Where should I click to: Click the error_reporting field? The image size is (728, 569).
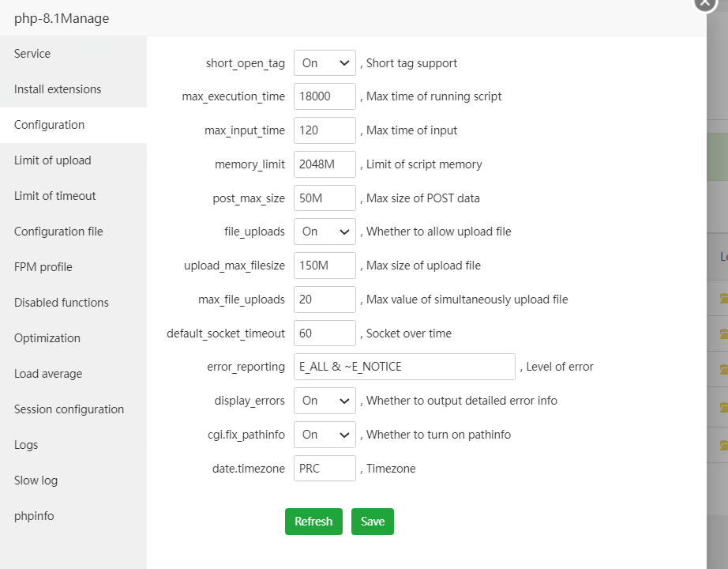pyautogui.click(x=404, y=367)
